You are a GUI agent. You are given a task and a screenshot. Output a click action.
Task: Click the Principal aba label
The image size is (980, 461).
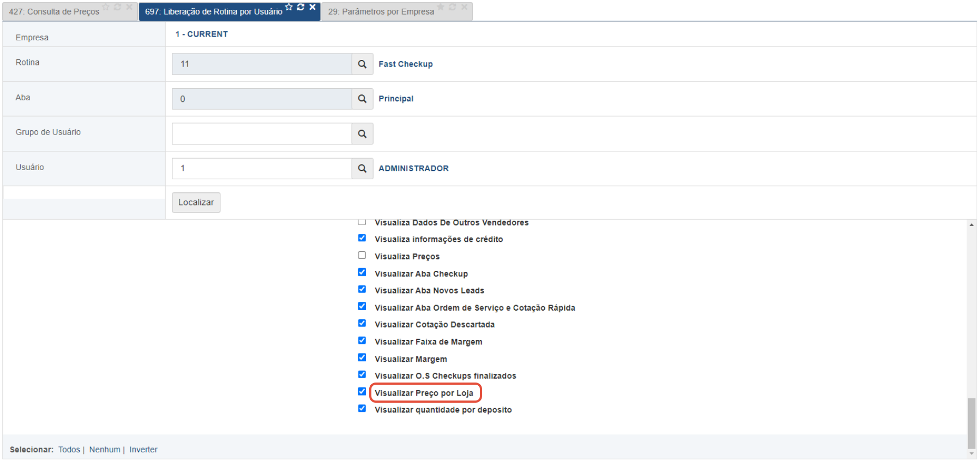tap(396, 99)
